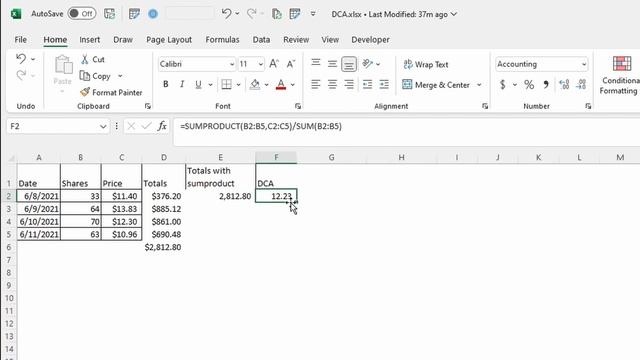The width and height of the screenshot is (640, 360).
Task: Activate the Format Painter
Action: point(111,93)
